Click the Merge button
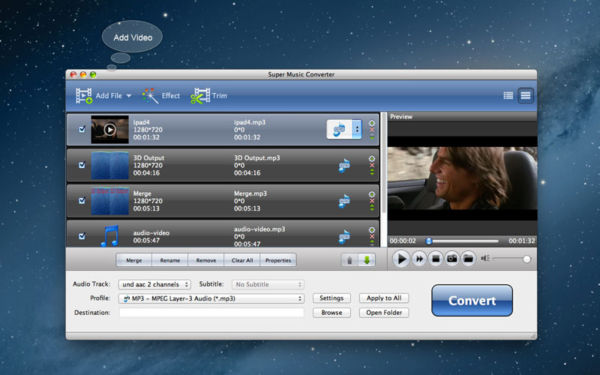This screenshot has width=600, height=375. pyautogui.click(x=134, y=260)
